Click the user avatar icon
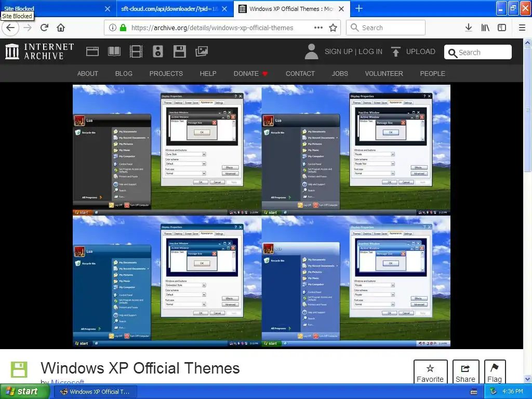532x399 pixels. [312, 51]
